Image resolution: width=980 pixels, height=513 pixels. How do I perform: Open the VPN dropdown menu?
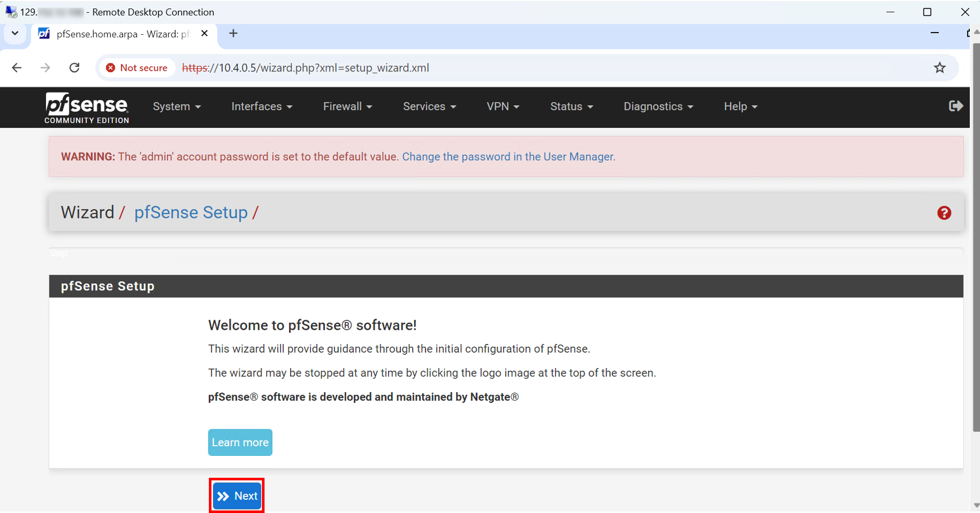503,107
